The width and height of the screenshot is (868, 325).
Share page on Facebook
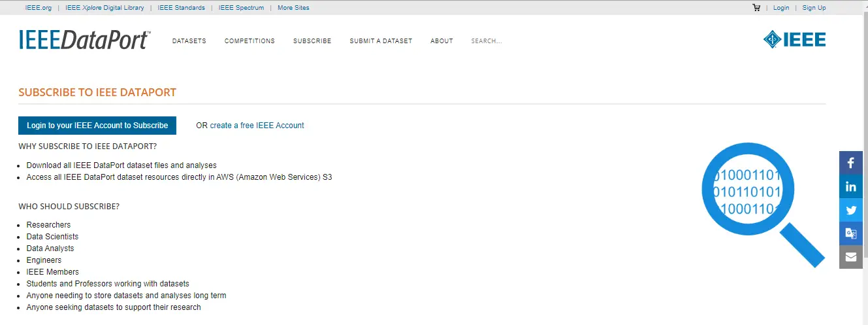click(x=851, y=163)
